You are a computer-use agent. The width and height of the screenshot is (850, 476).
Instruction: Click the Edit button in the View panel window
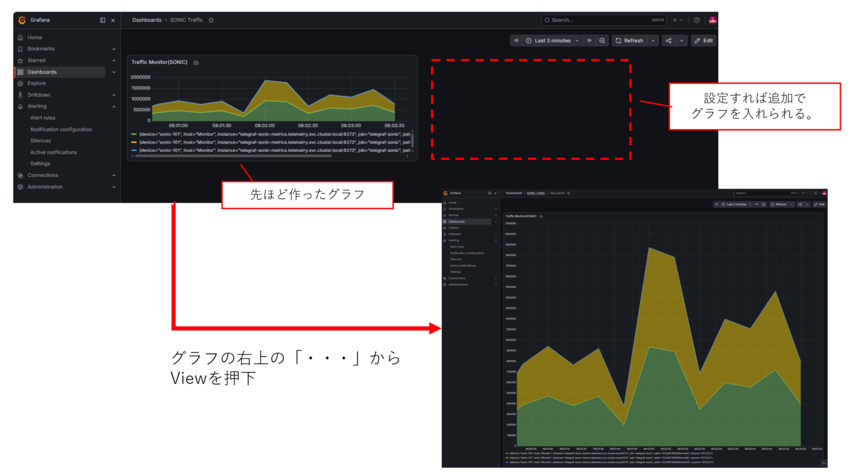(820, 204)
